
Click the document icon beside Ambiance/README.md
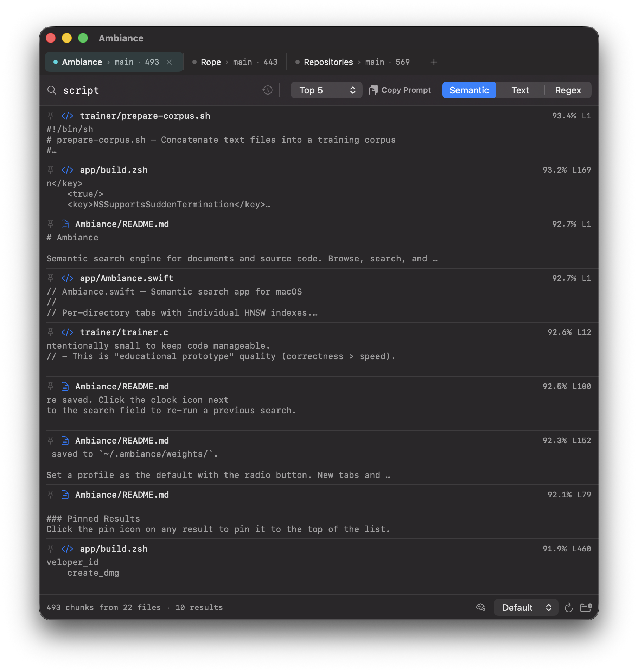(65, 224)
